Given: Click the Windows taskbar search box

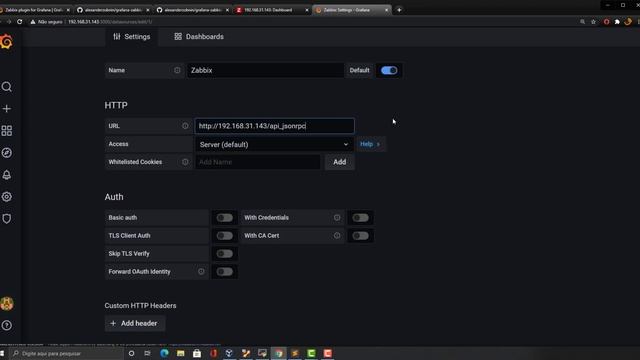Looking at the screenshot, I should (x=66, y=353).
